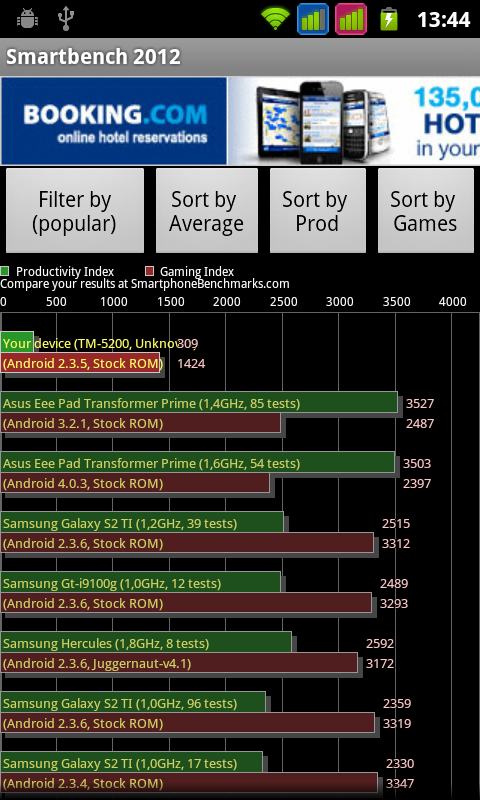This screenshot has width=480, height=800.
Task: Click Sort by Average button
Action: point(207,211)
